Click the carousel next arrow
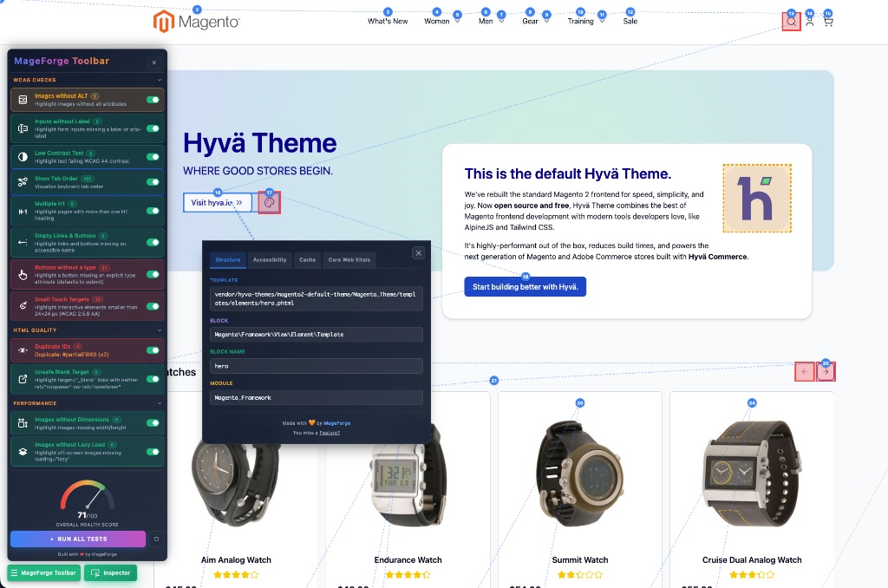The height and width of the screenshot is (588, 888). click(826, 371)
